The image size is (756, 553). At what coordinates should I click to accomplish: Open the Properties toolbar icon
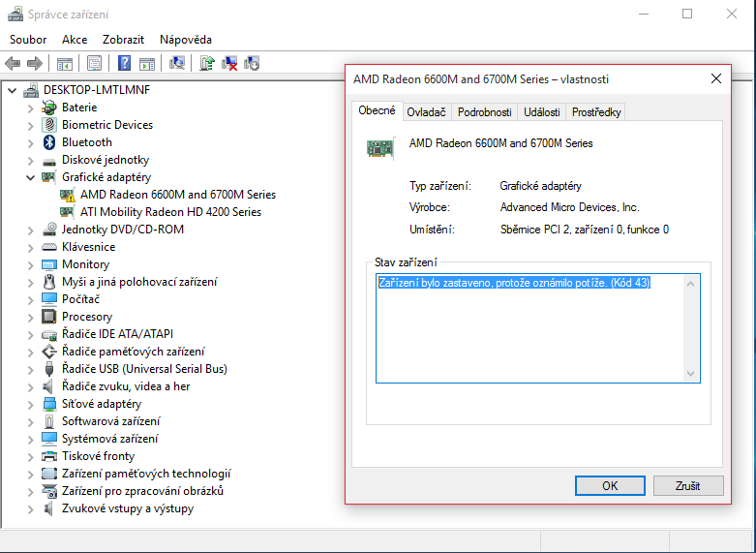tap(95, 63)
